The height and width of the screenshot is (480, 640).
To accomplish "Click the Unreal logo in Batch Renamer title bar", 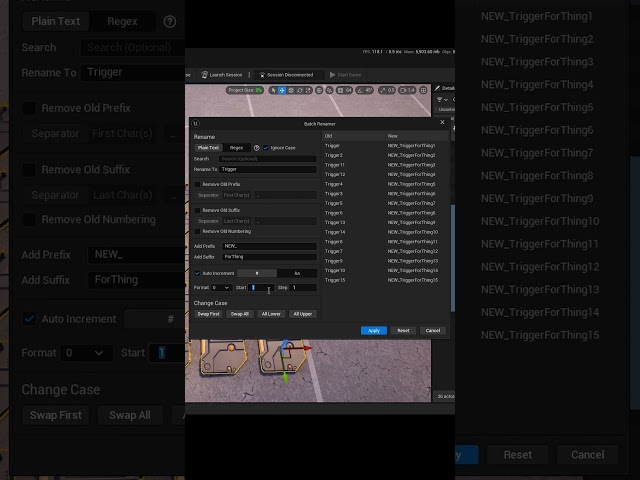I will (196, 123).
